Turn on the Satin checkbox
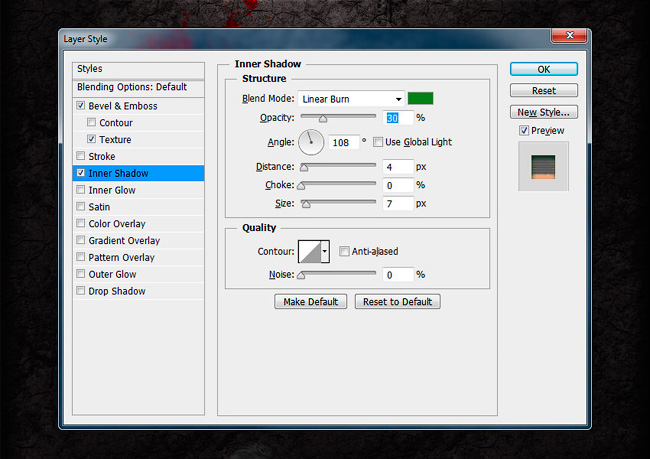Viewport: 650px width, 459px height. tap(80, 206)
